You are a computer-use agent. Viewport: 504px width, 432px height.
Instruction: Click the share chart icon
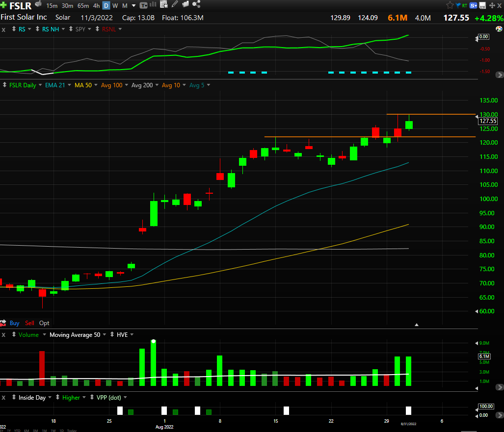point(196,4)
